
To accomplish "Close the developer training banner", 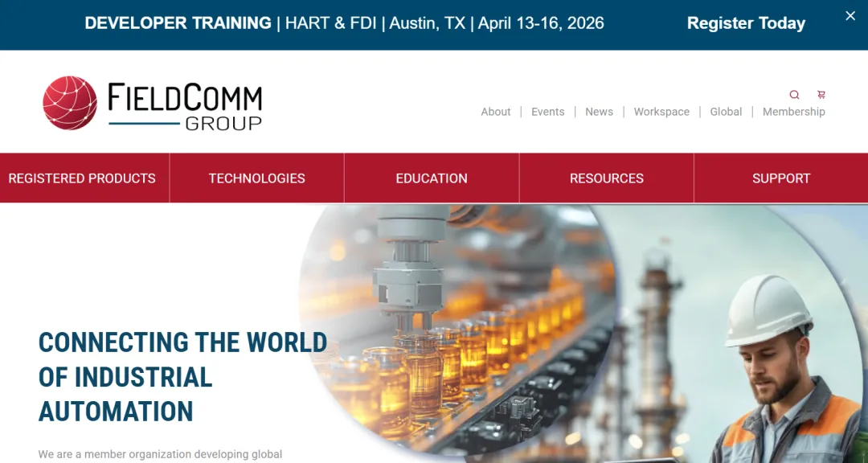I will [x=850, y=16].
